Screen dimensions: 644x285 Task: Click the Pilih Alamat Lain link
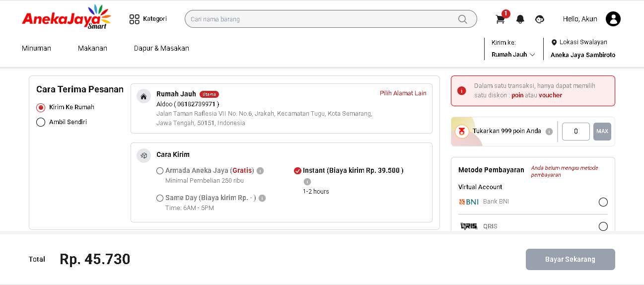click(x=403, y=93)
